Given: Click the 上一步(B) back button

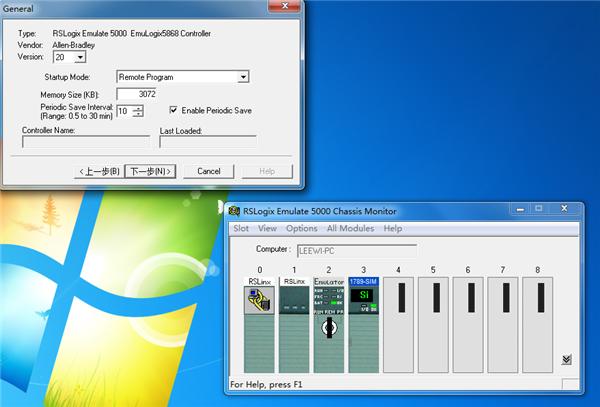Looking at the screenshot, I should click(99, 171).
